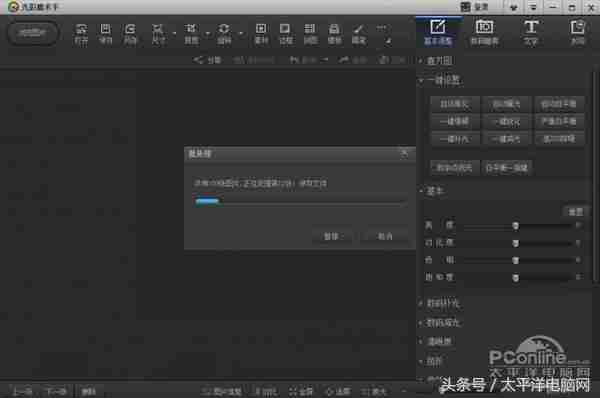Select the Resize (尺寸) tool icon
Screen dimensions: 600x398
[x=158, y=34]
